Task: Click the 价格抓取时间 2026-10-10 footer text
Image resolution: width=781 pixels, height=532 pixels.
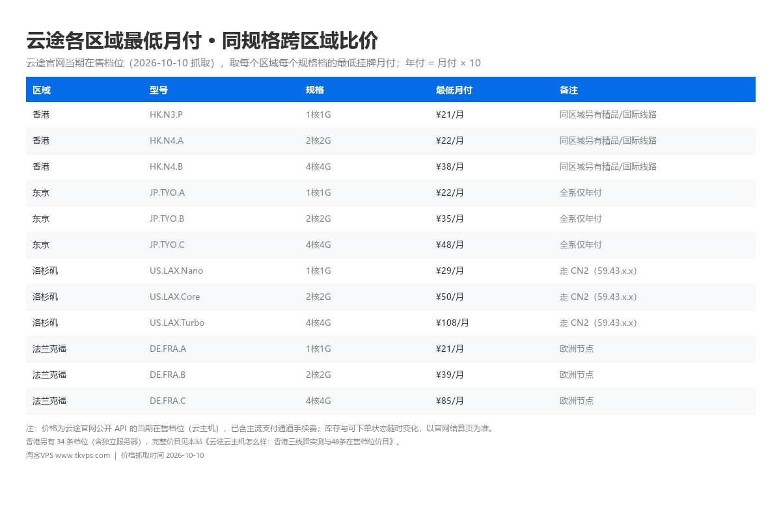Action: click(x=162, y=455)
